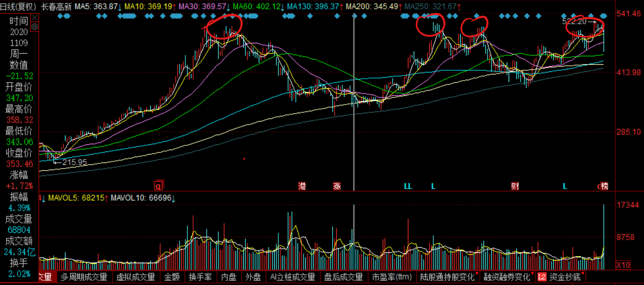Click the 日线(复权) period label
The height and width of the screenshot is (285, 644).
[x=19, y=7]
